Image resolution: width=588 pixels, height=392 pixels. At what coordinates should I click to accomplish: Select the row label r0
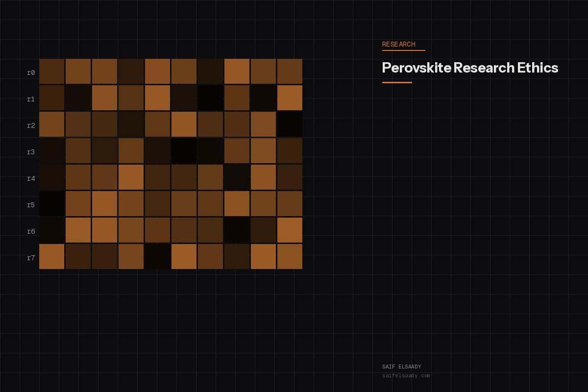(31, 71)
